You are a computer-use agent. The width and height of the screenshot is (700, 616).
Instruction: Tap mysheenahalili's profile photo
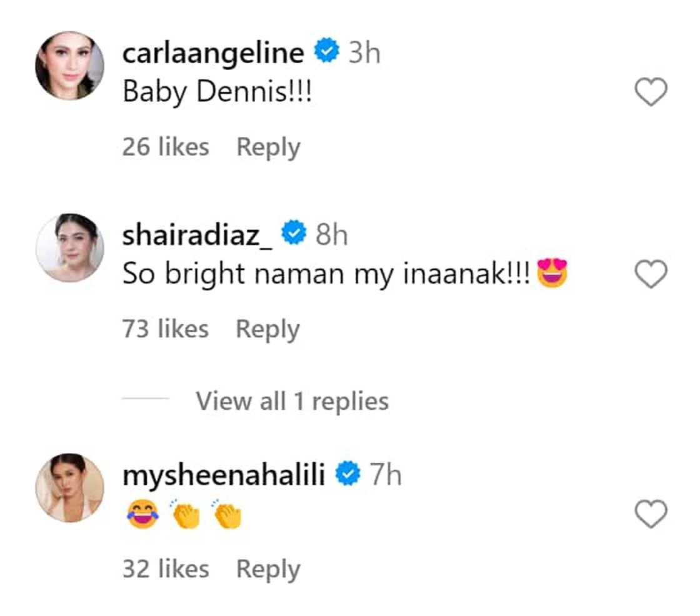click(69, 487)
